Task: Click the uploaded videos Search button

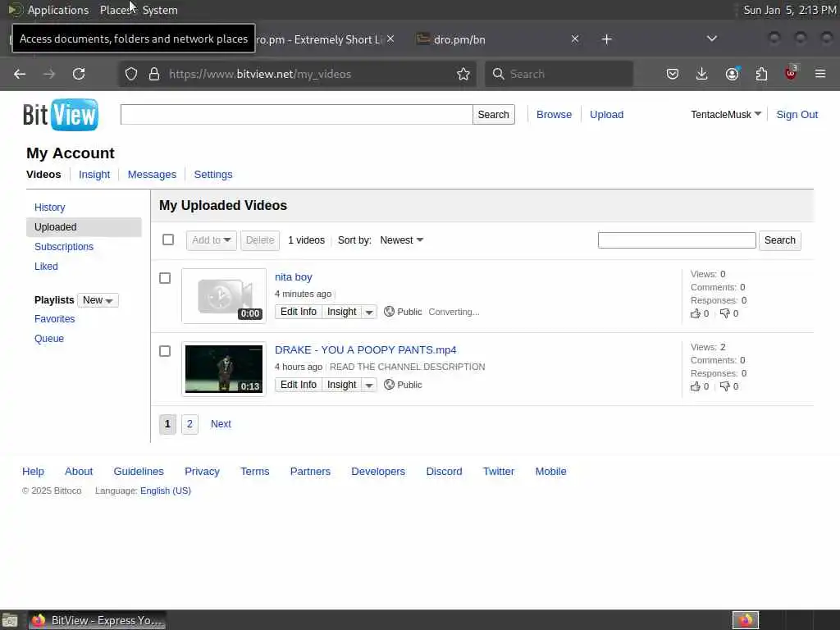Action: pyautogui.click(x=780, y=240)
